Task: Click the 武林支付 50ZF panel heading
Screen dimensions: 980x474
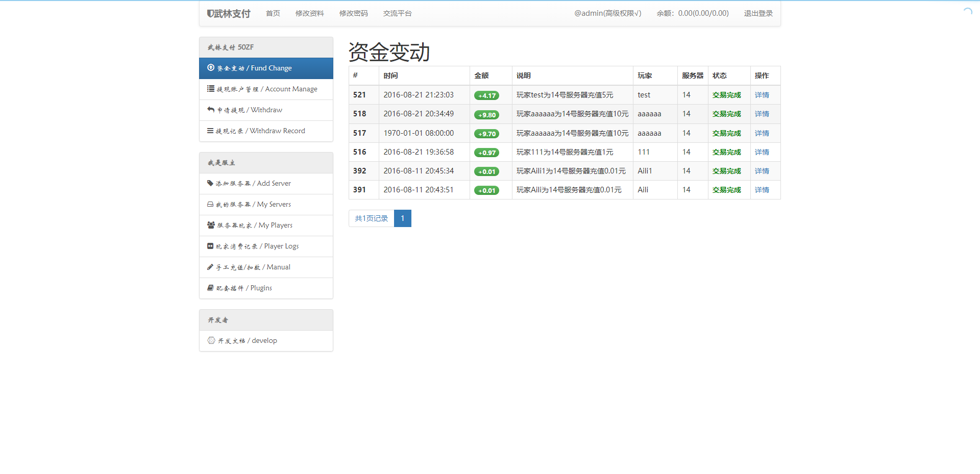Action: 266,47
